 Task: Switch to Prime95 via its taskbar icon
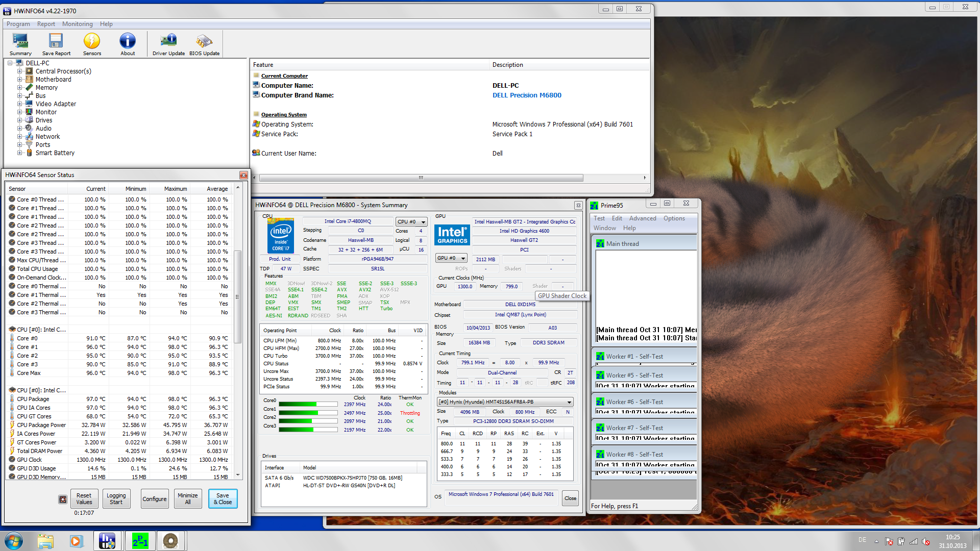point(140,541)
